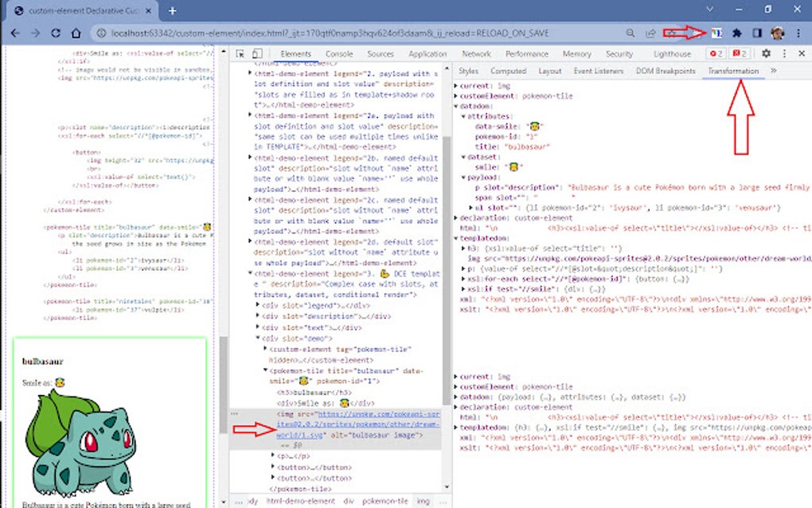Open the Lighthouse tab

[672, 54]
